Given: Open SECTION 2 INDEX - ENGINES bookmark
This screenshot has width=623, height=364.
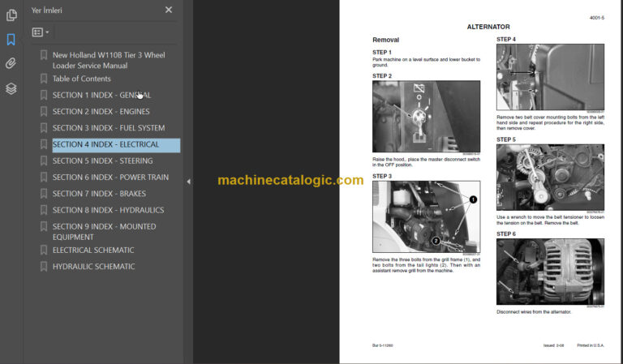Looking at the screenshot, I should point(101,112).
